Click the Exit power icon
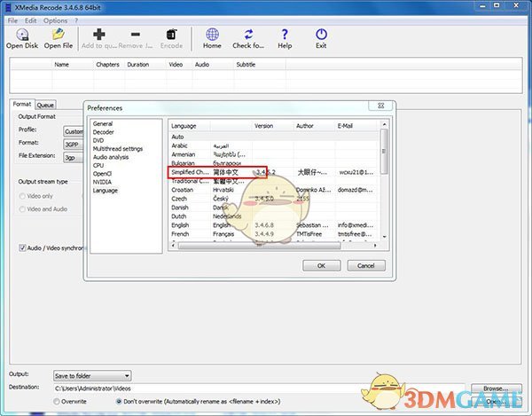 [321, 35]
